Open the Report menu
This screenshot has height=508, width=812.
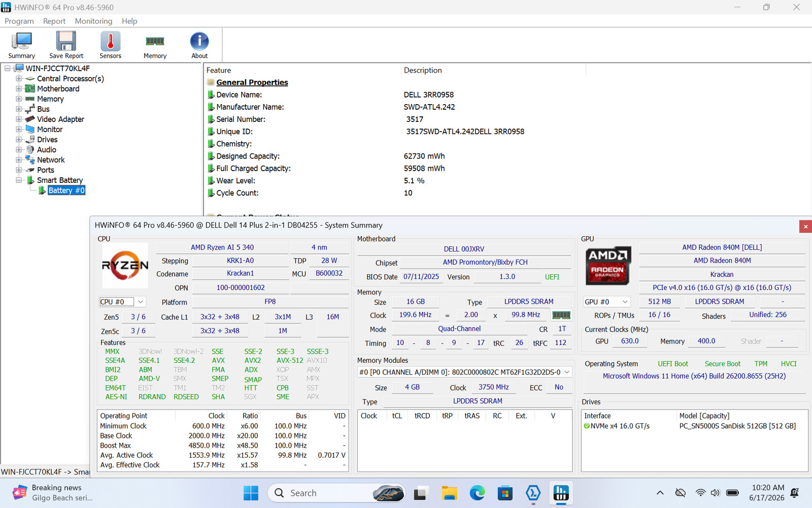tap(54, 21)
